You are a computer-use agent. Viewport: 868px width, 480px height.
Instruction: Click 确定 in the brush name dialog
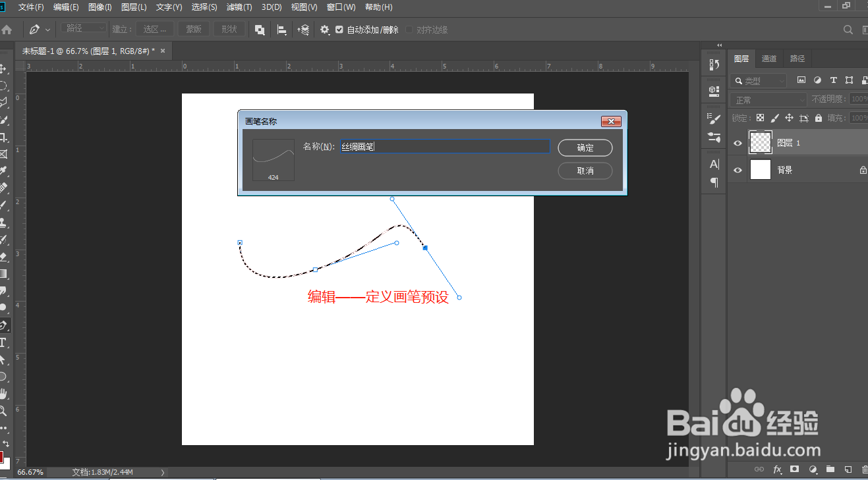585,147
